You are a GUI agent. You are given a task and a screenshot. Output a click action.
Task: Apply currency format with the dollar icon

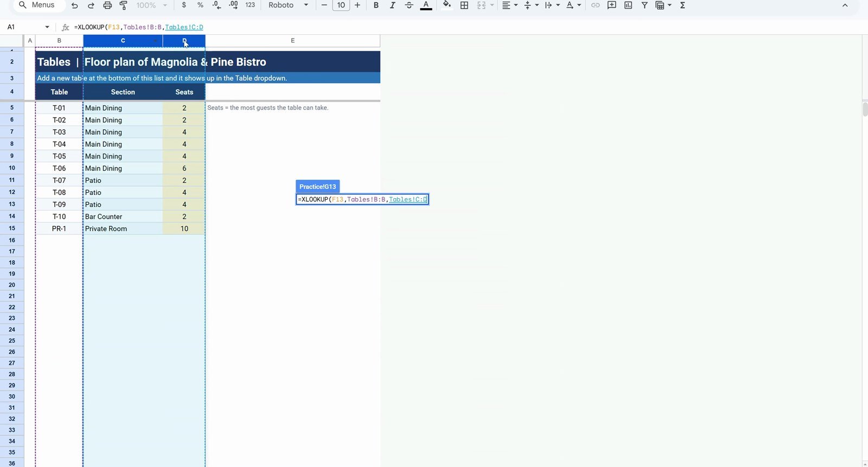(x=184, y=5)
